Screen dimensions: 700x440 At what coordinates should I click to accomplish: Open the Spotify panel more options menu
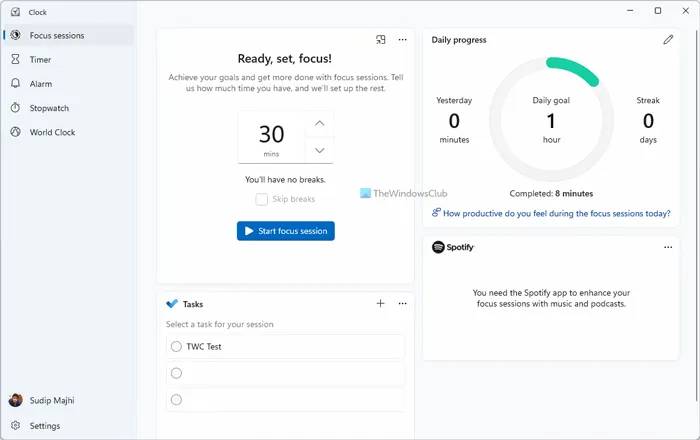pyautogui.click(x=668, y=247)
